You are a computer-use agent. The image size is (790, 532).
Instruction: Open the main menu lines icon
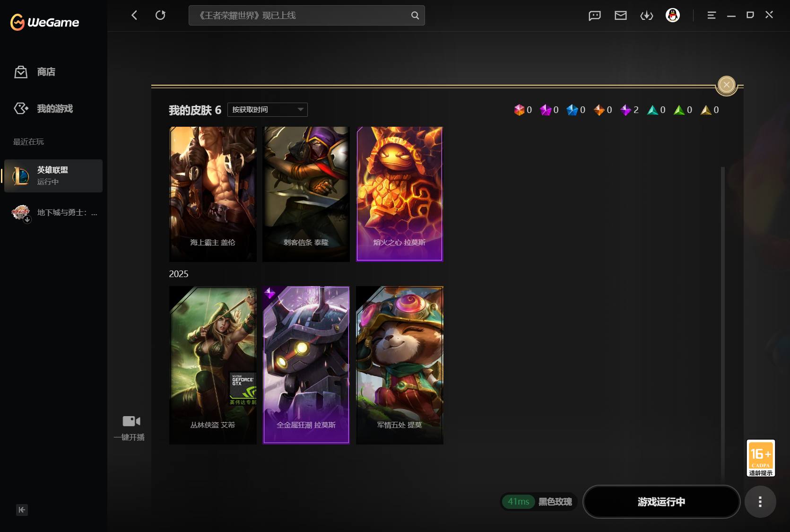711,15
